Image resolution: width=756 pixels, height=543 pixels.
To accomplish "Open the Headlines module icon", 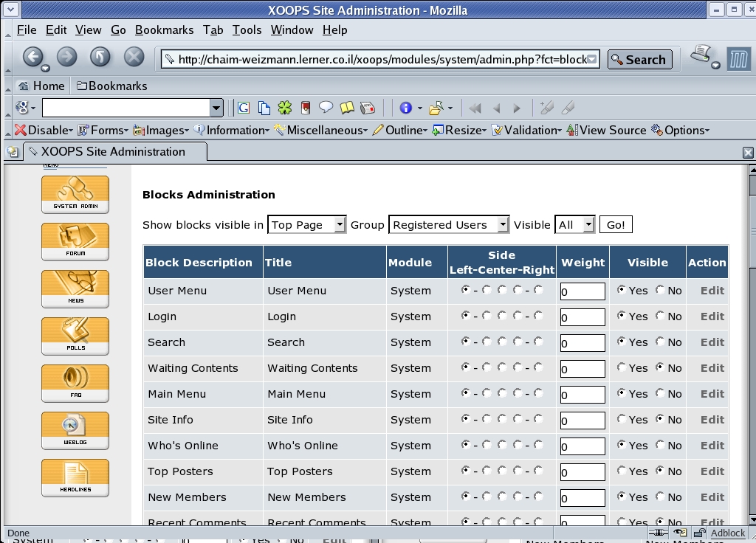I will (75, 477).
